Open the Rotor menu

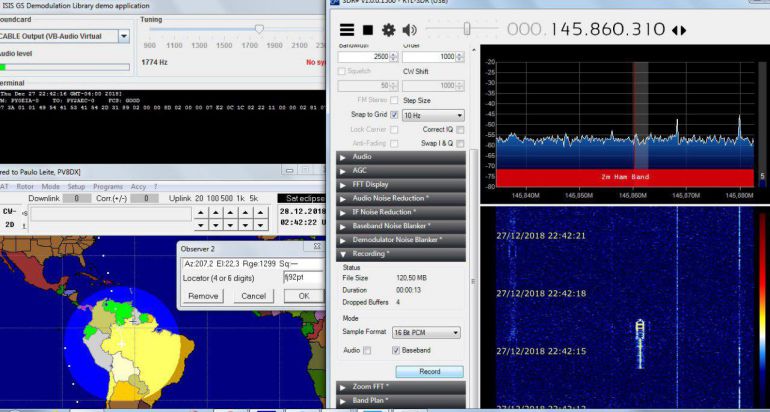coord(24,186)
